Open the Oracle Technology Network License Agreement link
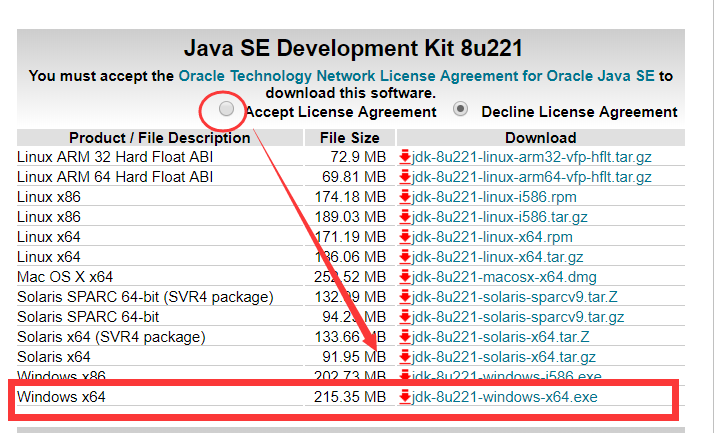This screenshot has height=433, width=724. [416, 76]
